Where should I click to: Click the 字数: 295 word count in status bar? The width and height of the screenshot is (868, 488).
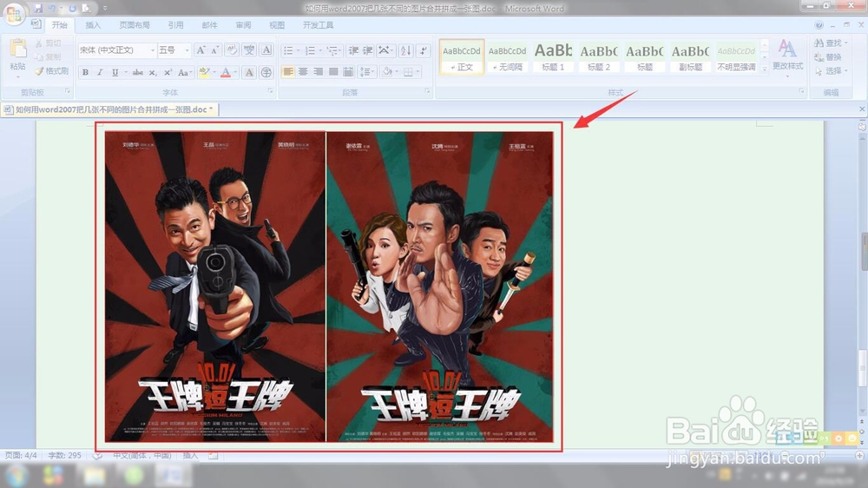(64, 455)
